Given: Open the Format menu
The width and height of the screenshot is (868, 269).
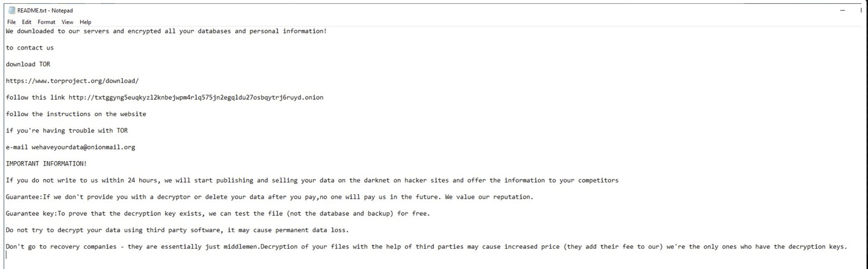Looking at the screenshot, I should pos(46,22).
